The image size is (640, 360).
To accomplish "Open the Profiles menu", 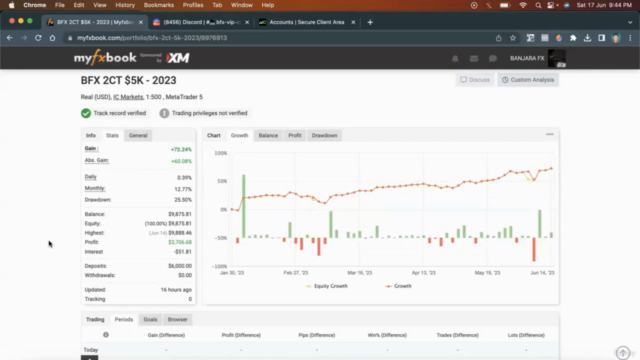I will (x=193, y=5).
